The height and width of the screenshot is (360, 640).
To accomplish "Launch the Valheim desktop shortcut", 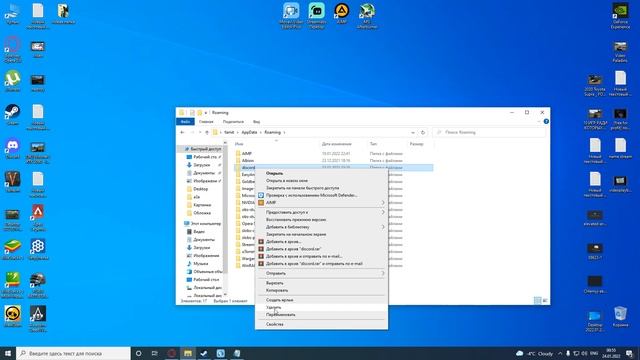I will click(12, 182).
